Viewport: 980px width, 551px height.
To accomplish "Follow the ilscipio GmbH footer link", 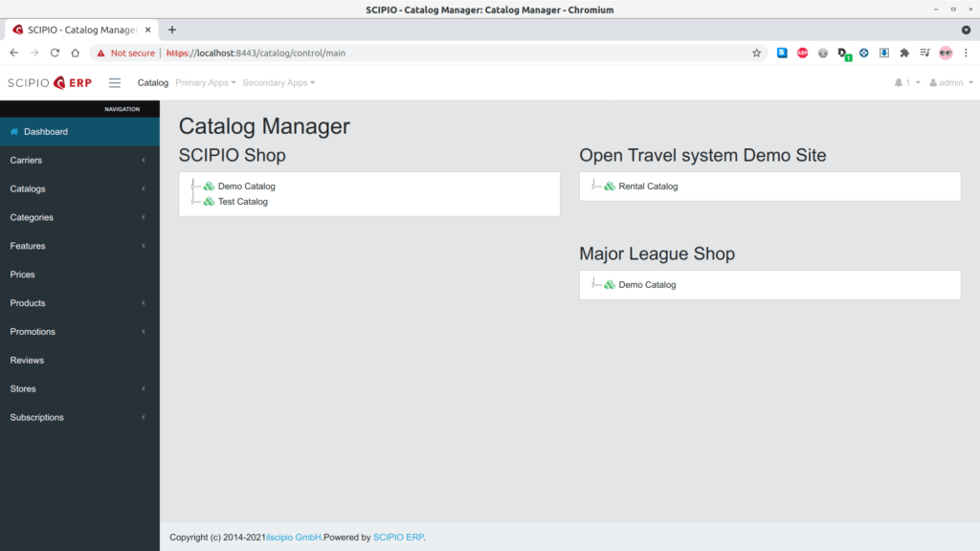I will tap(294, 538).
